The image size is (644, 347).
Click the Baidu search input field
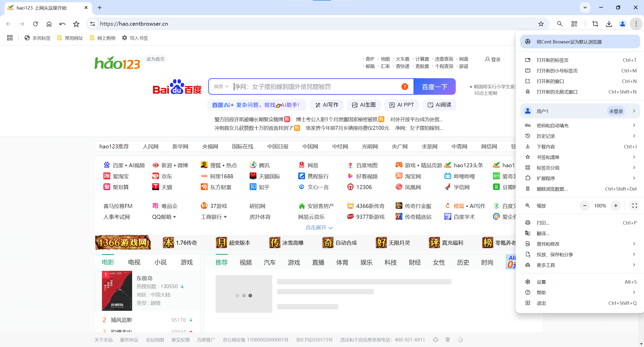click(x=315, y=86)
